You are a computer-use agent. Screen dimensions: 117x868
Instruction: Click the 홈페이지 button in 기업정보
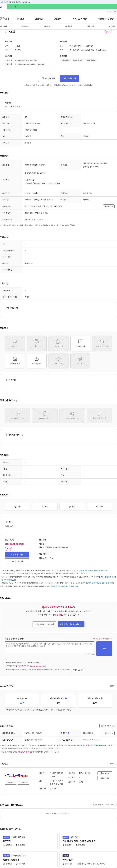point(105,773)
